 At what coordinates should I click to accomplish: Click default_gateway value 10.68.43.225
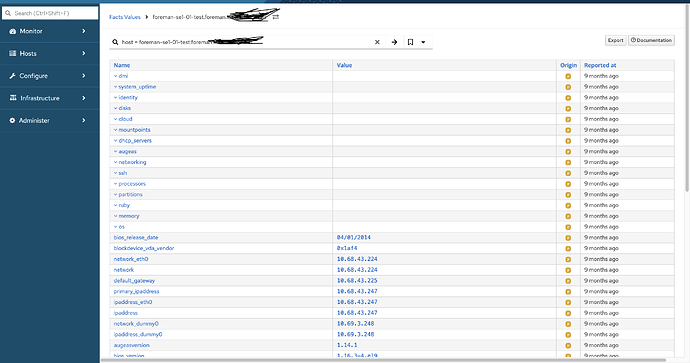click(x=357, y=281)
